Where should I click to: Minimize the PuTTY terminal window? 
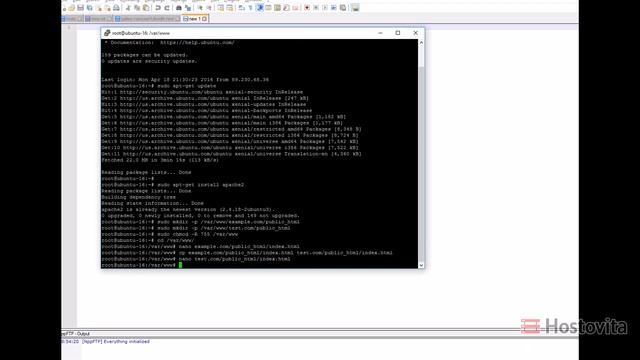380,33
